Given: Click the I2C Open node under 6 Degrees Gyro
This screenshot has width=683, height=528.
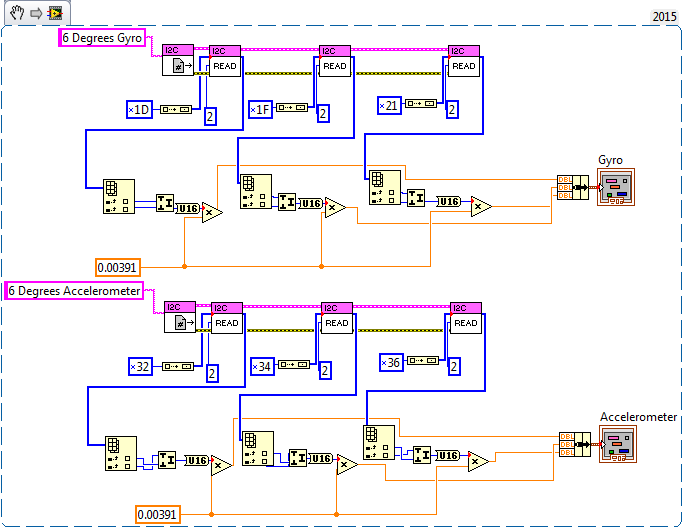Looking at the screenshot, I should click(177, 64).
